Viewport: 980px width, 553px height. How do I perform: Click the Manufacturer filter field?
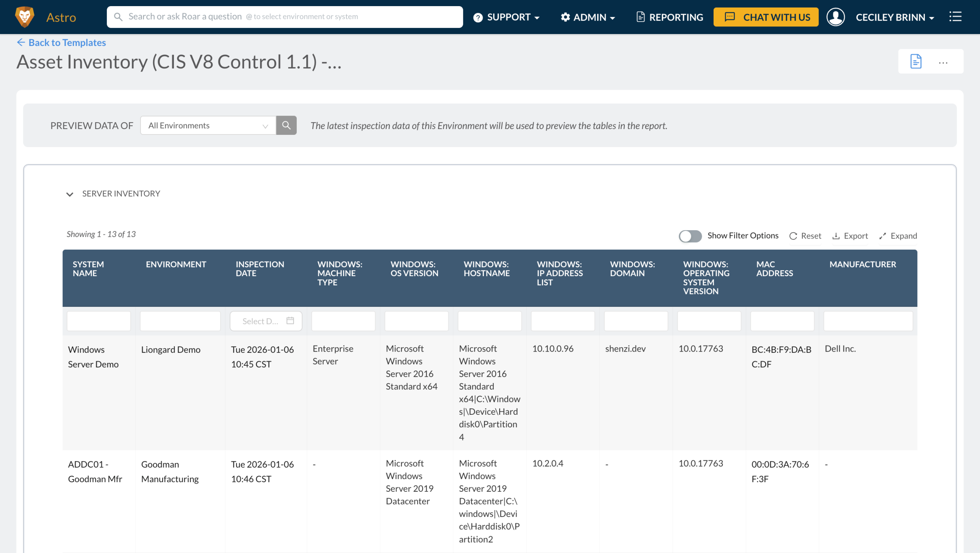tap(868, 321)
